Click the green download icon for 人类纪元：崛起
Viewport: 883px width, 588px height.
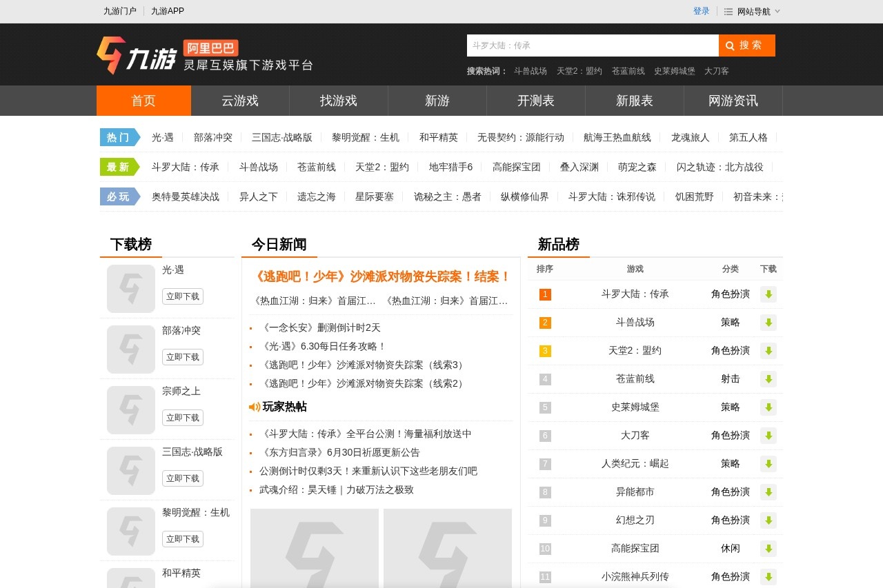768,464
